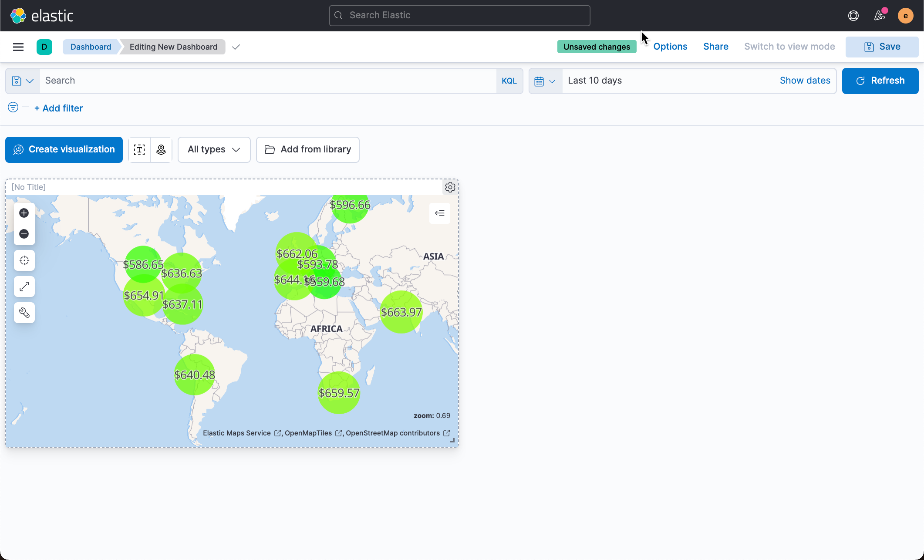Open the help menu lifebuoy icon

(853, 16)
